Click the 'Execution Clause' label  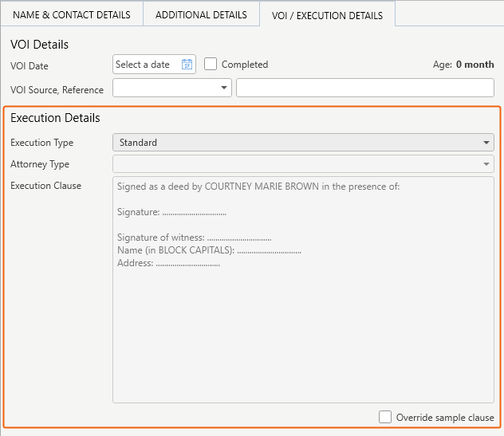click(x=45, y=186)
